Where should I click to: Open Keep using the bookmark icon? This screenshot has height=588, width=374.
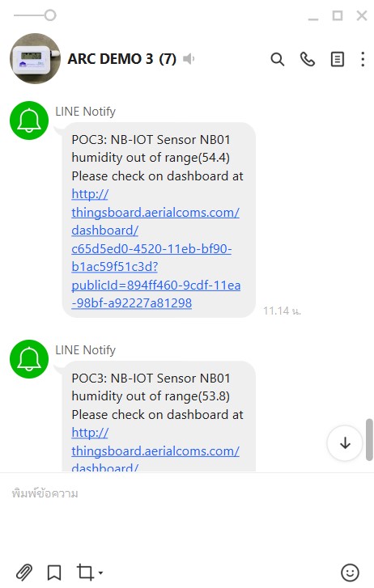coord(54,573)
